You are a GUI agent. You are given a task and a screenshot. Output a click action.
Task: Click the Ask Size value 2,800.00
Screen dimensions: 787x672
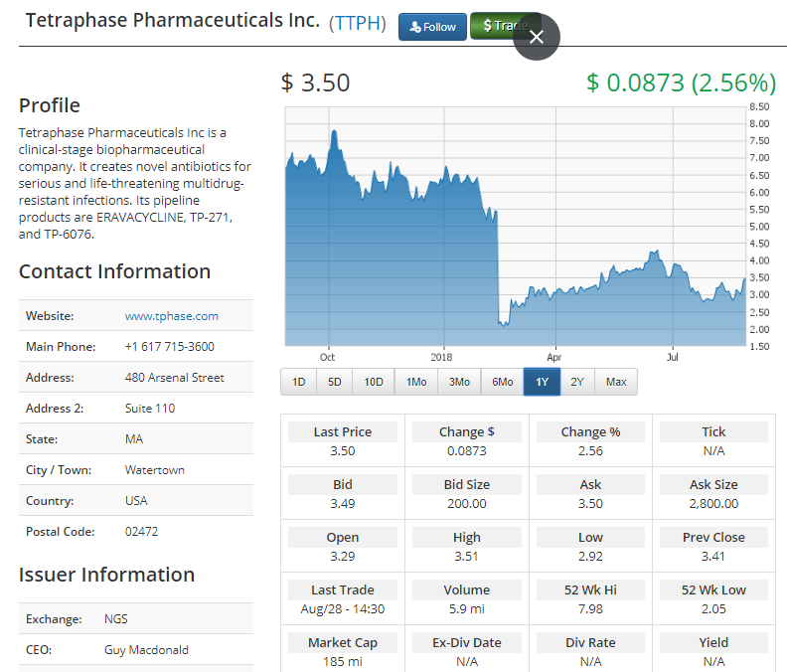click(713, 504)
